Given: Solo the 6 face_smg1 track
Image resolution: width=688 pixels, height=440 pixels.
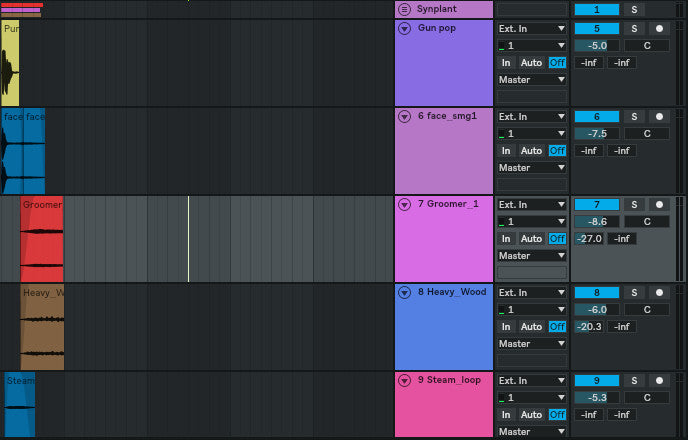Looking at the screenshot, I should (634, 117).
